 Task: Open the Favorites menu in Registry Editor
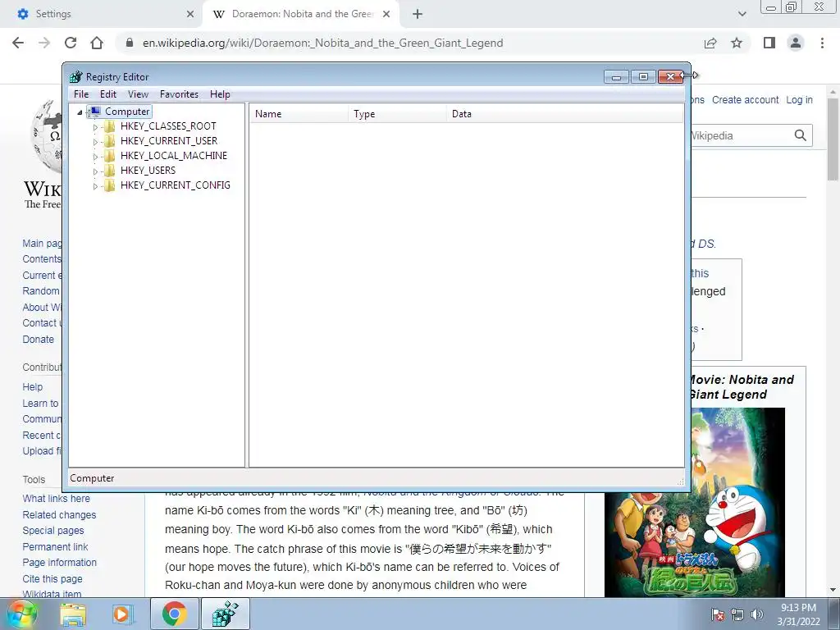179,94
